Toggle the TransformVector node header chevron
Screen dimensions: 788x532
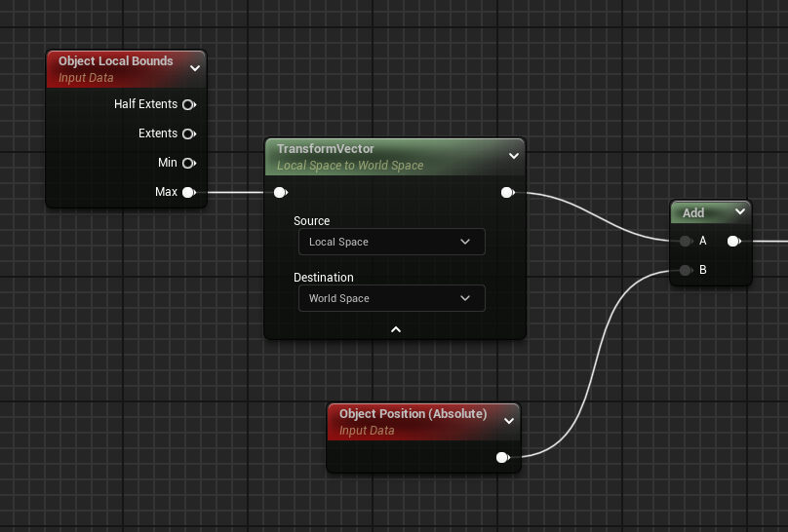click(514, 156)
